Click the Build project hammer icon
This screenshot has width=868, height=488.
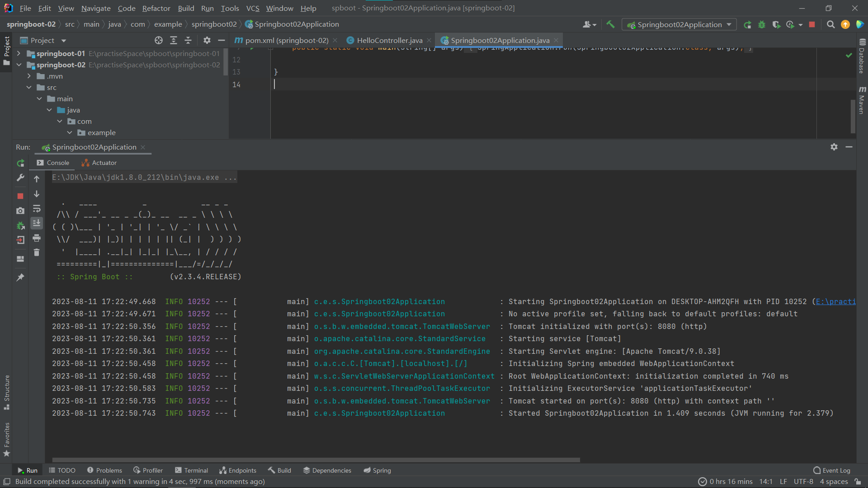tap(610, 24)
